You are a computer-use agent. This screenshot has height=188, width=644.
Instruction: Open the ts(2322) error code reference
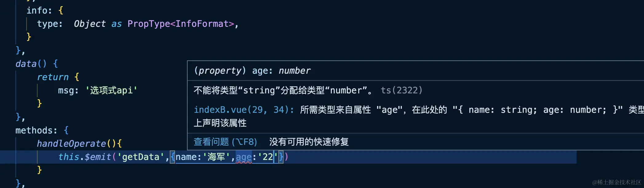click(401, 90)
